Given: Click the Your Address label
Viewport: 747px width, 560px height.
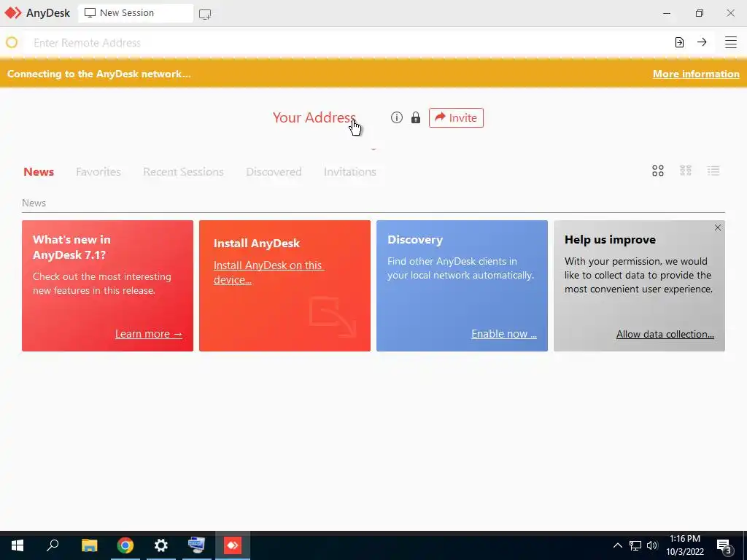Looking at the screenshot, I should coord(314,117).
